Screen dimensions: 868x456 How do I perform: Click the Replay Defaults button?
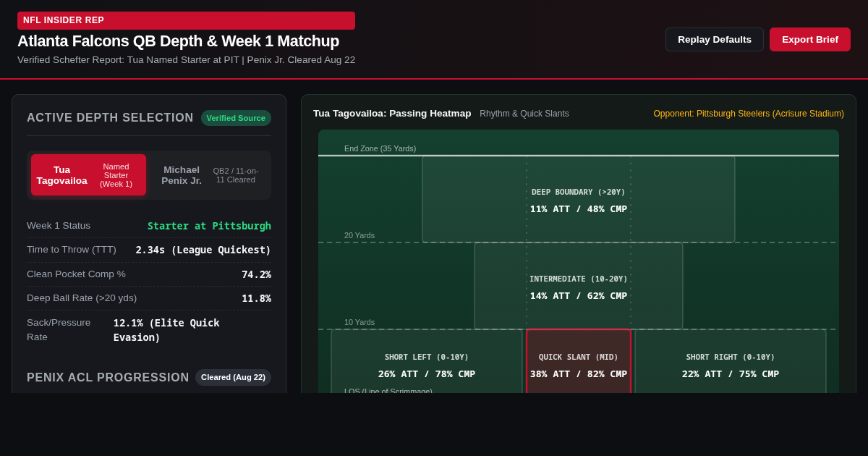715,39
